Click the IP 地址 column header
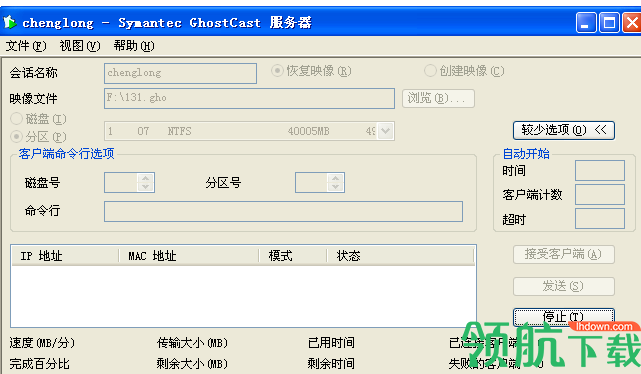641x374 pixels. (x=65, y=256)
